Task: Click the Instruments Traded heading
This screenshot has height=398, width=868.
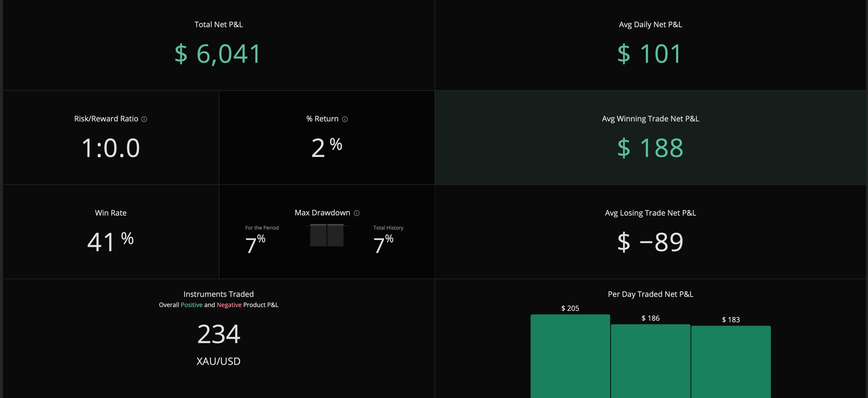Action: click(218, 294)
